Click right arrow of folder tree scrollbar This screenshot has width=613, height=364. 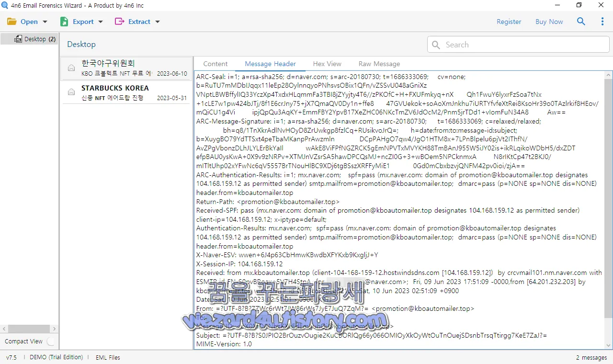pos(54,329)
